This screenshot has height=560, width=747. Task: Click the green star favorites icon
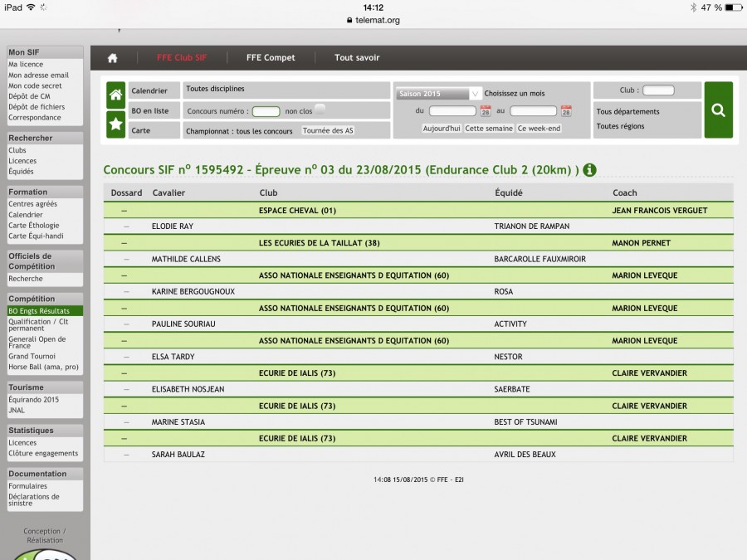click(115, 124)
